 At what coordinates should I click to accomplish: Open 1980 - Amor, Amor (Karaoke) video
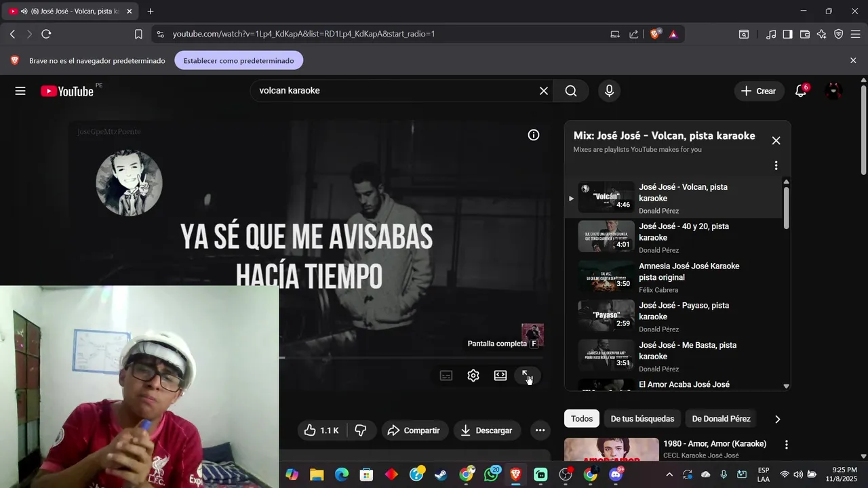pos(715,444)
